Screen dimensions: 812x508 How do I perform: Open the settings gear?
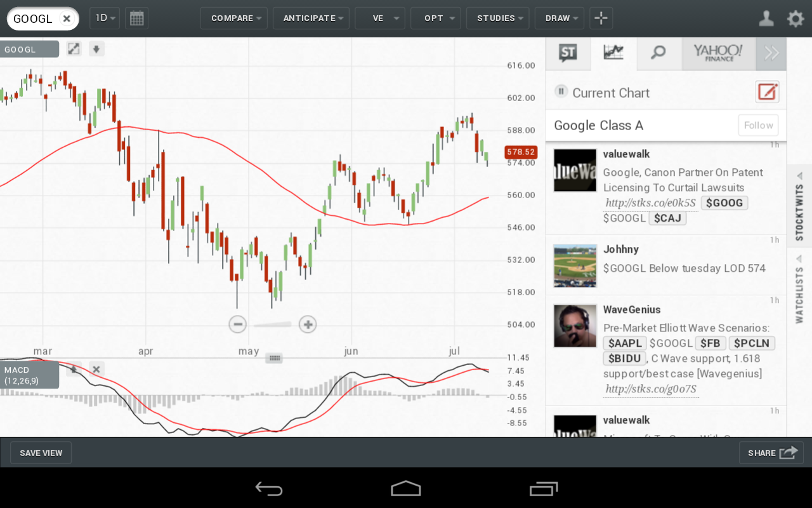coord(796,18)
